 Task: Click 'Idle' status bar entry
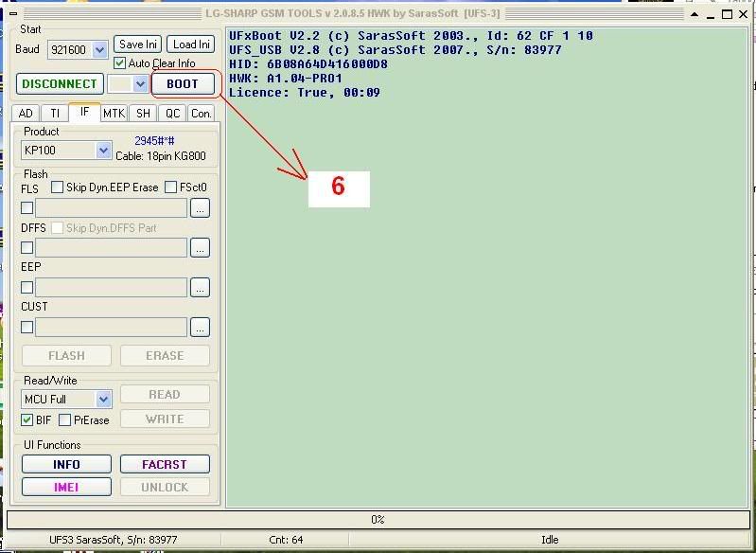tap(550, 540)
